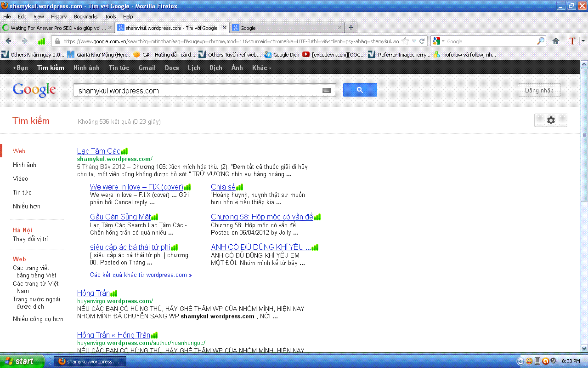Open the History menu
The height and width of the screenshot is (368, 588).
[x=59, y=17]
